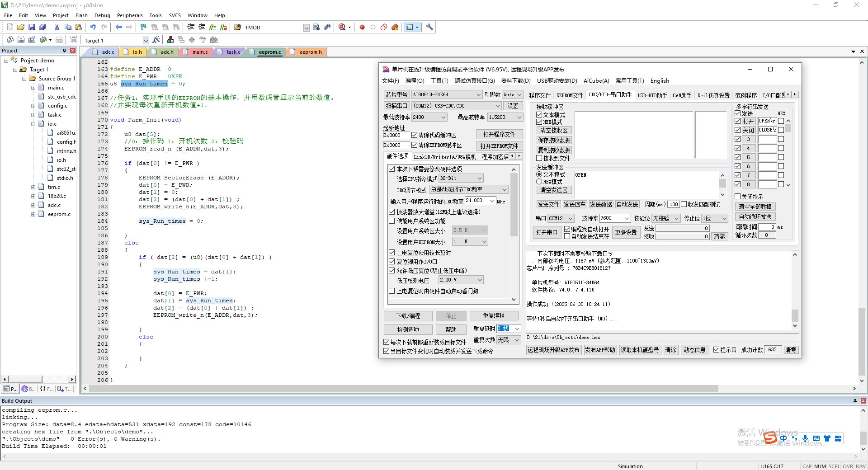Cut selection with the scissors icon
Image resolution: width=868 pixels, height=470 pixels.
tap(57, 27)
